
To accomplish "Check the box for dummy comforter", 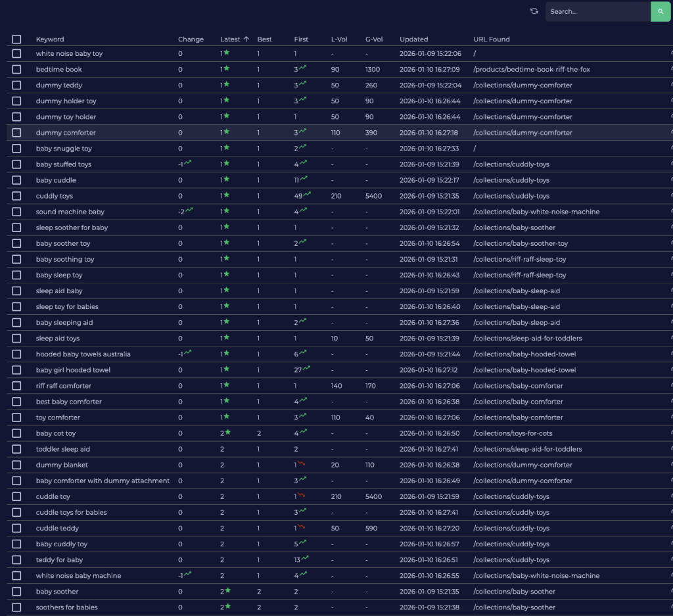I will click(16, 133).
